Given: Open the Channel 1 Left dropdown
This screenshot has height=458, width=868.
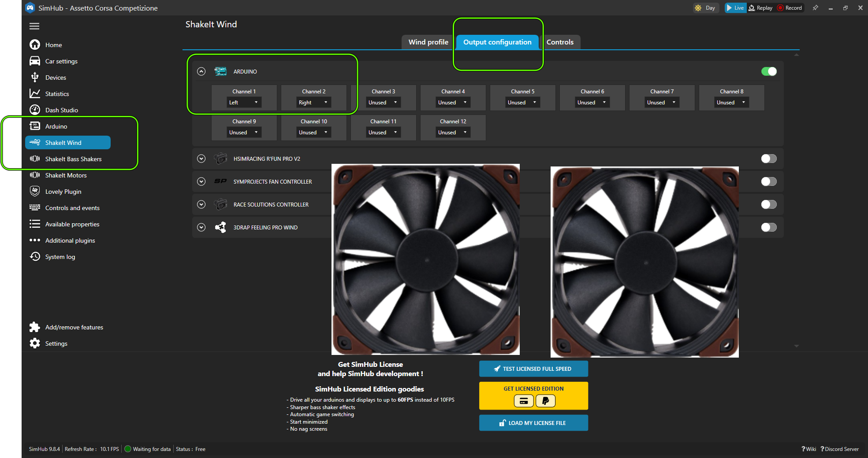Looking at the screenshot, I should pyautogui.click(x=244, y=103).
